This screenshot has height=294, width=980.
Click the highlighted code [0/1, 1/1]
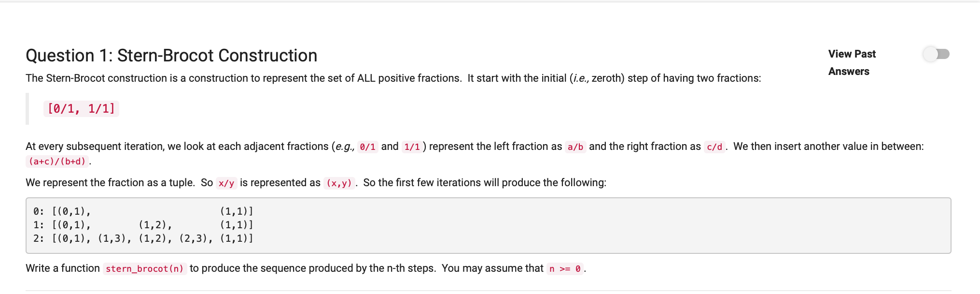point(81,109)
